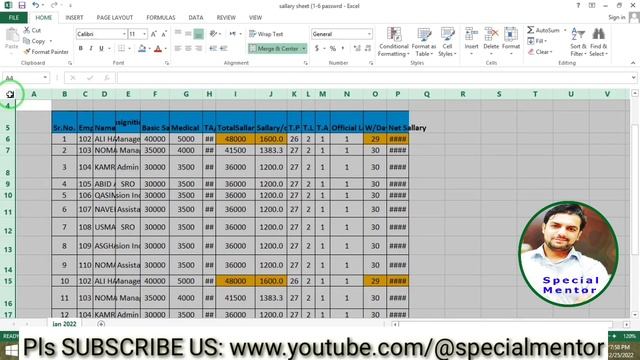
Task: Click the Fill Color paint bucket
Action: point(142,49)
